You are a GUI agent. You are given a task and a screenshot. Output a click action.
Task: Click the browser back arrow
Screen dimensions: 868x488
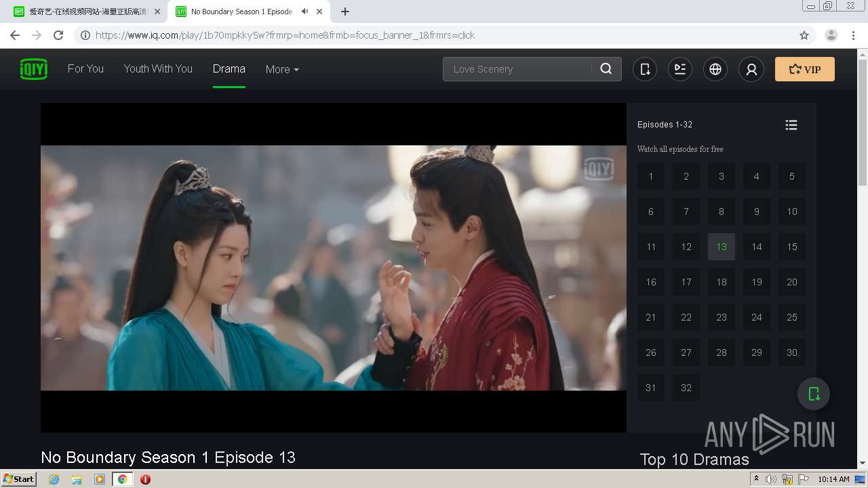[x=15, y=35]
